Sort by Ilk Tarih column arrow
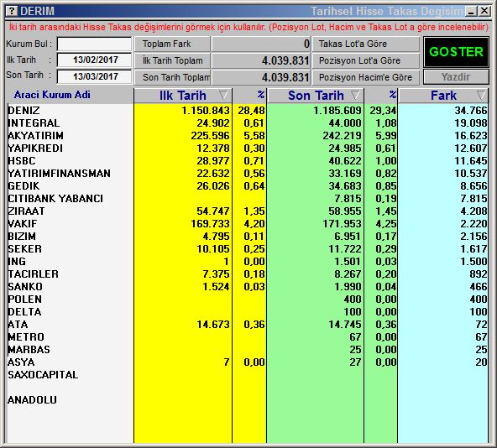Viewport: 497px width, 448px height. point(223,95)
